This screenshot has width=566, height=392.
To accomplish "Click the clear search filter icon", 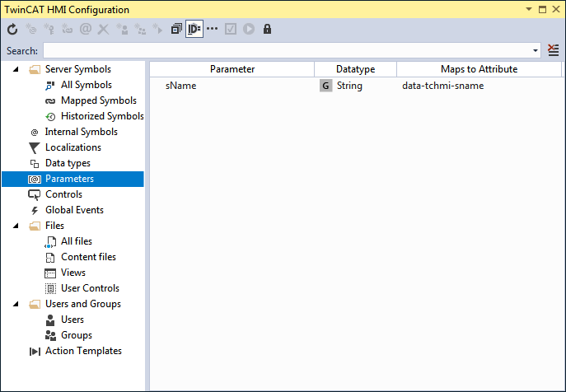I will (554, 50).
